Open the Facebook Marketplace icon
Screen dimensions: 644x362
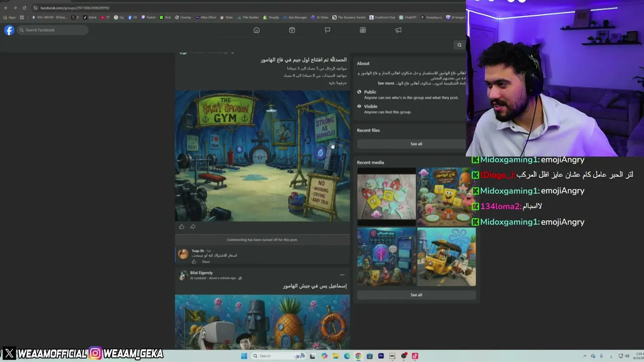click(x=363, y=30)
